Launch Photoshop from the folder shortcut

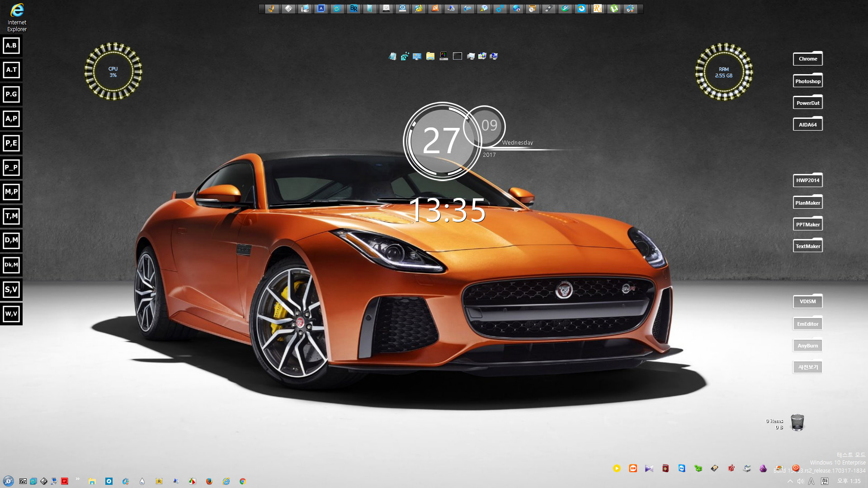(808, 81)
